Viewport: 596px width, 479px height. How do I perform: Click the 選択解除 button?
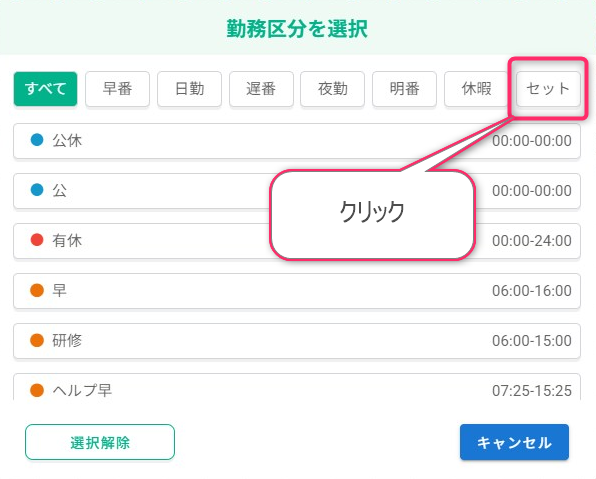tap(100, 442)
